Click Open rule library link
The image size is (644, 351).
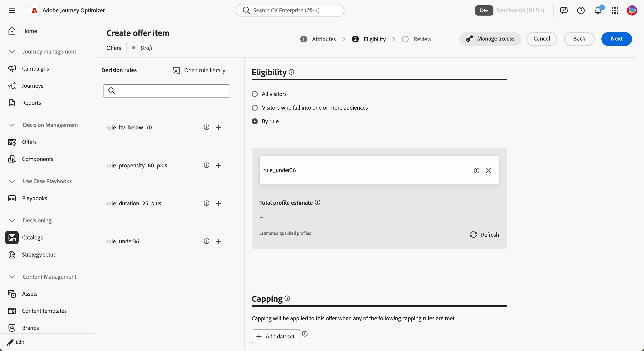click(199, 70)
